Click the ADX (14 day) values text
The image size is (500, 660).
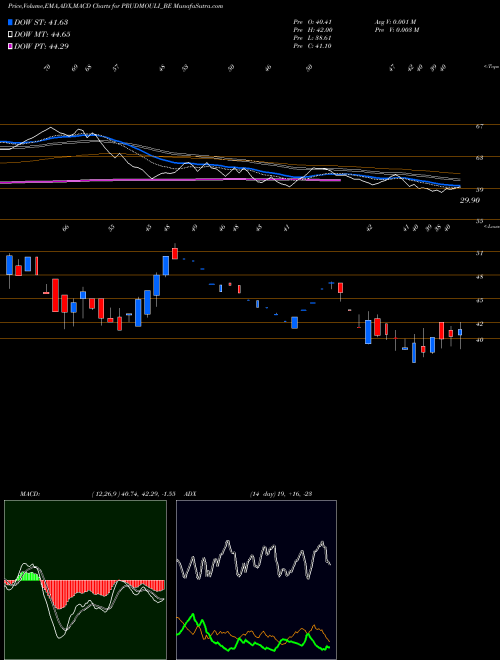click(281, 494)
